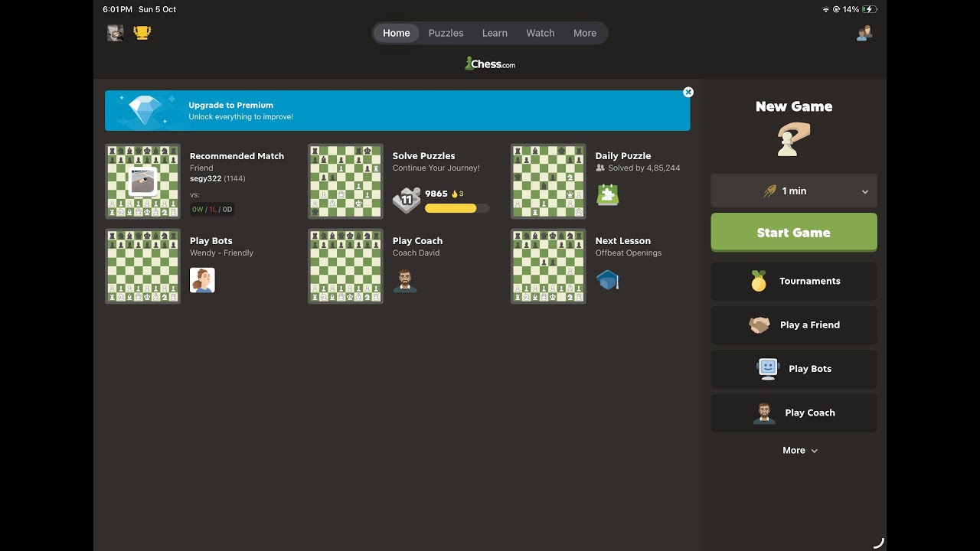Click the segy322 username

pos(205,179)
